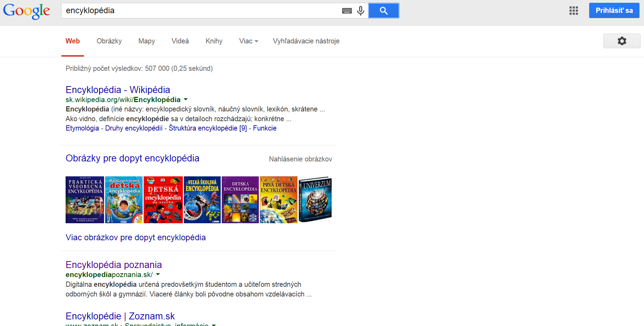The height and width of the screenshot is (326, 644).
Task: Expand arrow next to sk.wikipedia.org URL
Action: pos(186,100)
